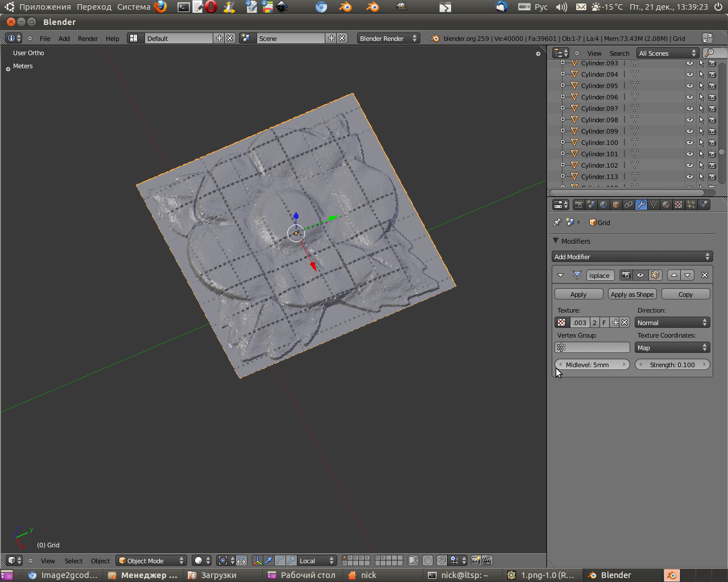Viewport: 728px width, 582px height.
Task: Click the Apply as Shape button
Action: pyautogui.click(x=632, y=294)
